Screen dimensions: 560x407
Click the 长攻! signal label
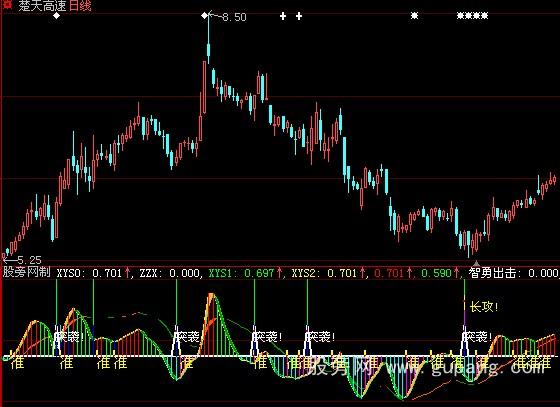click(484, 306)
